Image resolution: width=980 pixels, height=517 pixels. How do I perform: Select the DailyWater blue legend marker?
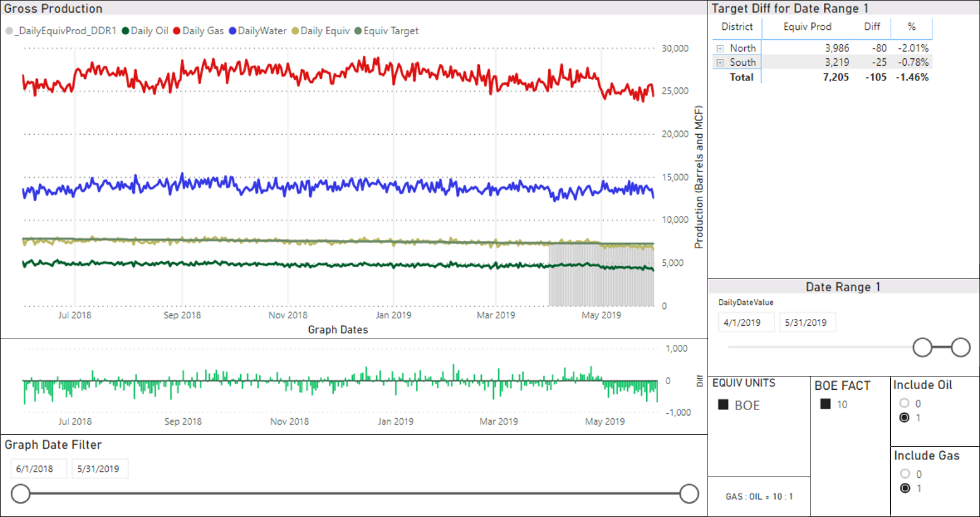233,31
